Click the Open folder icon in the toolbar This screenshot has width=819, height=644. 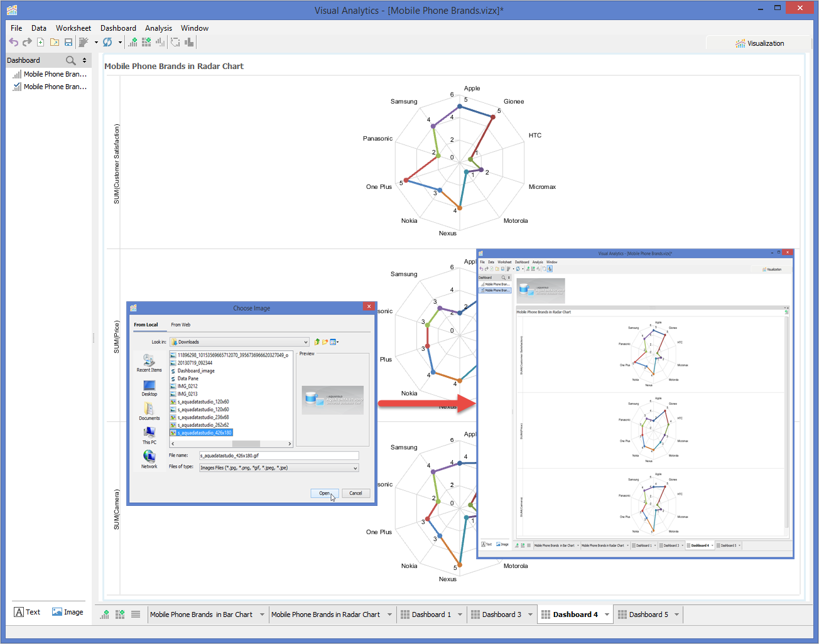point(55,42)
